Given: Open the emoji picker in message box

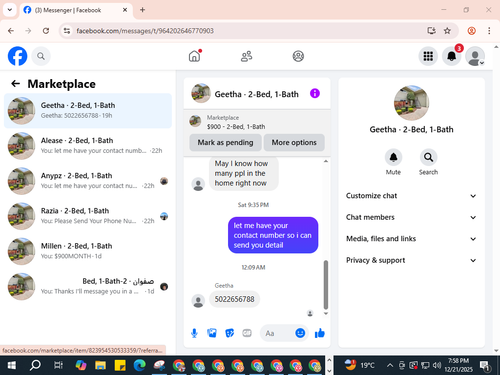Looking at the screenshot, I should tap(300, 333).
